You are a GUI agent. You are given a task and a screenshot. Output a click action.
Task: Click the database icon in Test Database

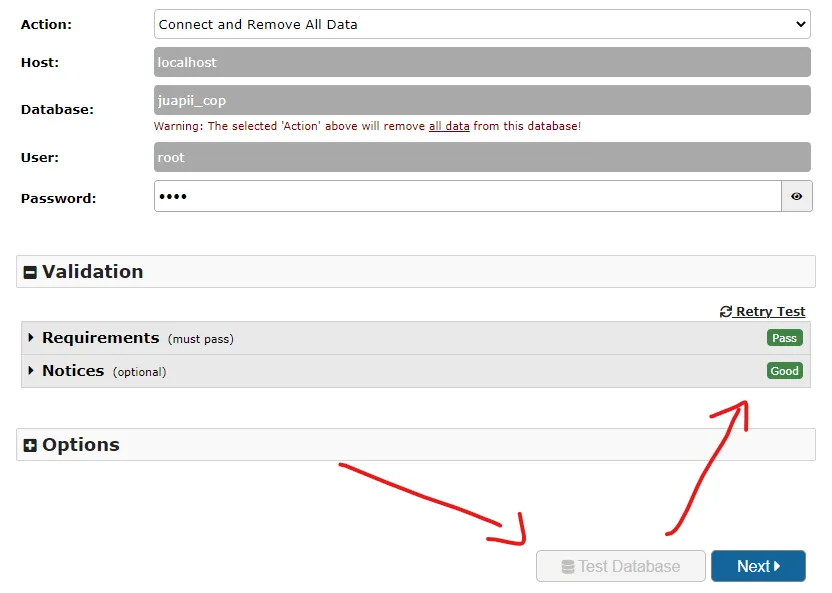pos(568,566)
